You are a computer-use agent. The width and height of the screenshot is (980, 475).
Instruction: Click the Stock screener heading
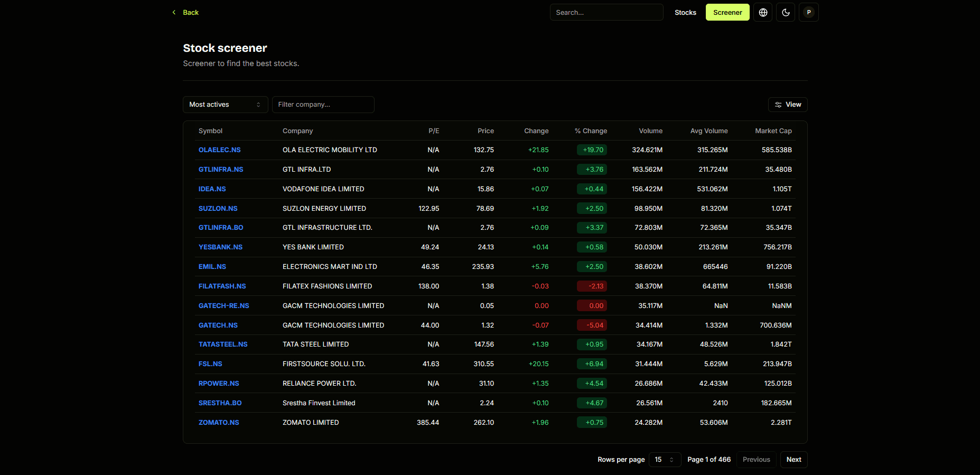(x=225, y=48)
